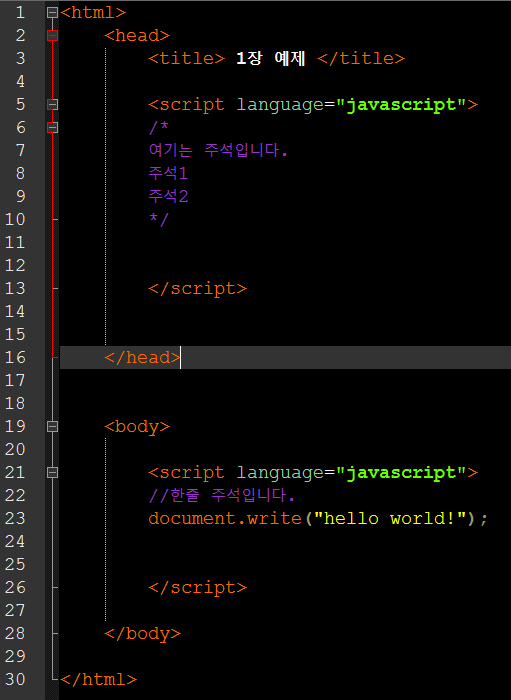Click the opening <head> tag

click(x=137, y=36)
